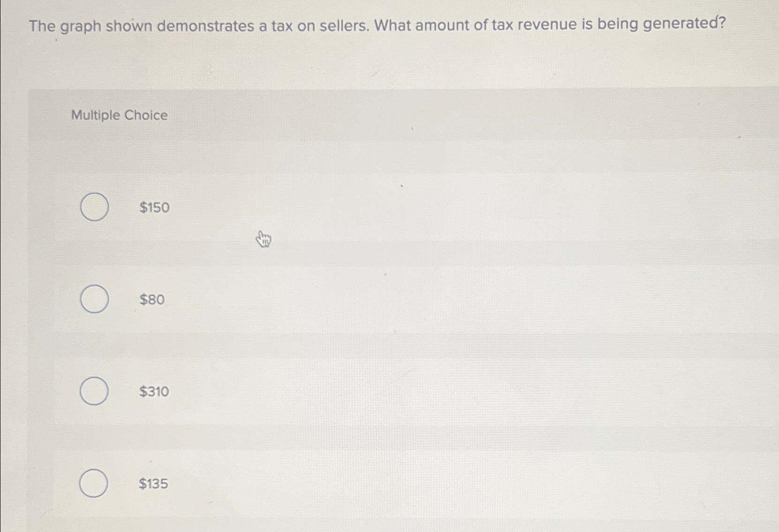Select the $80 radio button
The height and width of the screenshot is (532, 779).
95,299
